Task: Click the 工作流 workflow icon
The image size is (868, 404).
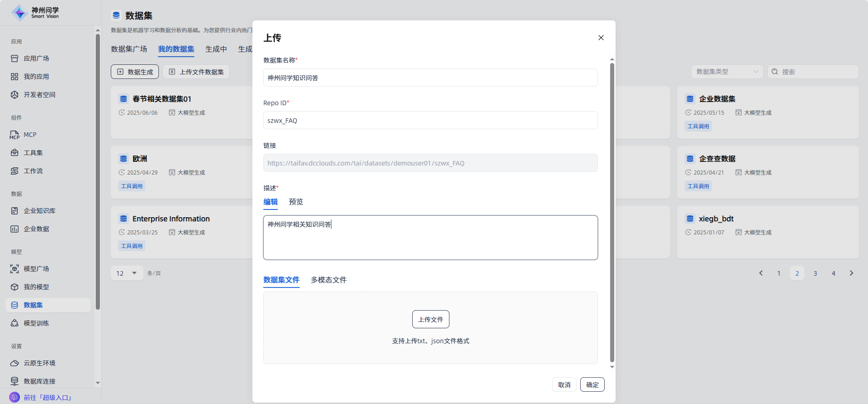Action: pyautogui.click(x=15, y=171)
